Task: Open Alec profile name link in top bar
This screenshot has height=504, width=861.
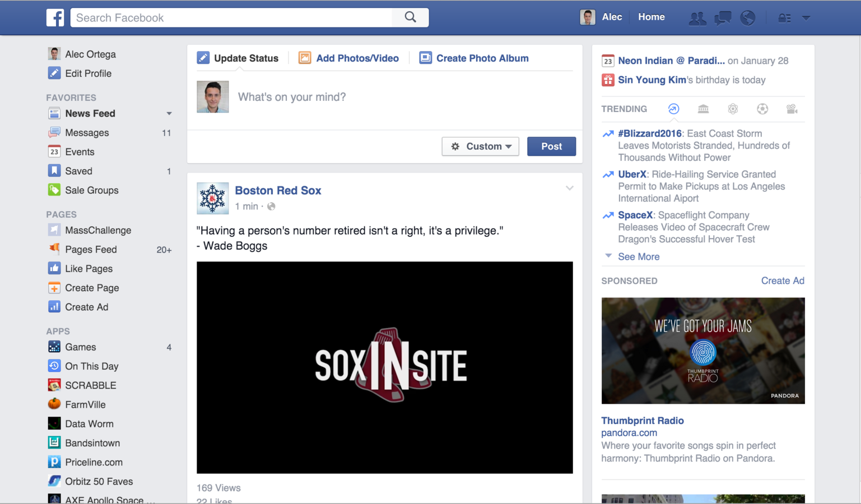Action: (612, 17)
